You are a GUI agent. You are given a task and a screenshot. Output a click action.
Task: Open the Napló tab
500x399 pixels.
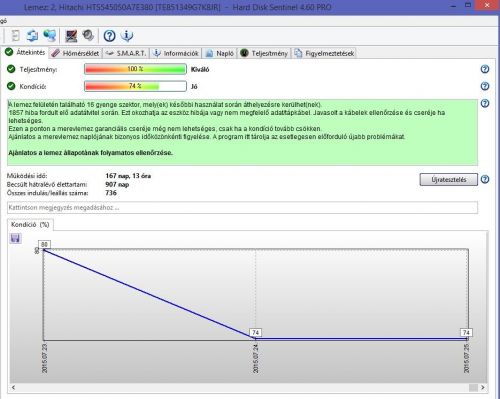pyautogui.click(x=219, y=53)
